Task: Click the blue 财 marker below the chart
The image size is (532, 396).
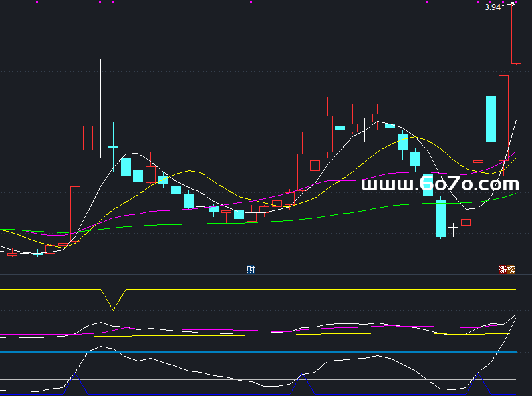Action: [x=251, y=270]
